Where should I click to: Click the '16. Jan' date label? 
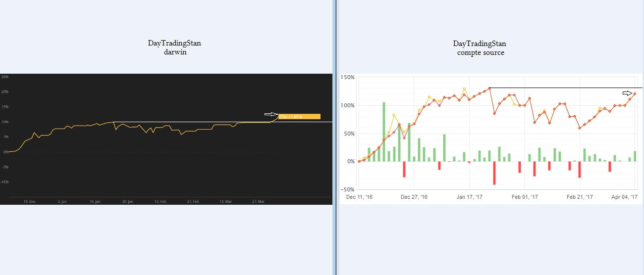click(95, 201)
